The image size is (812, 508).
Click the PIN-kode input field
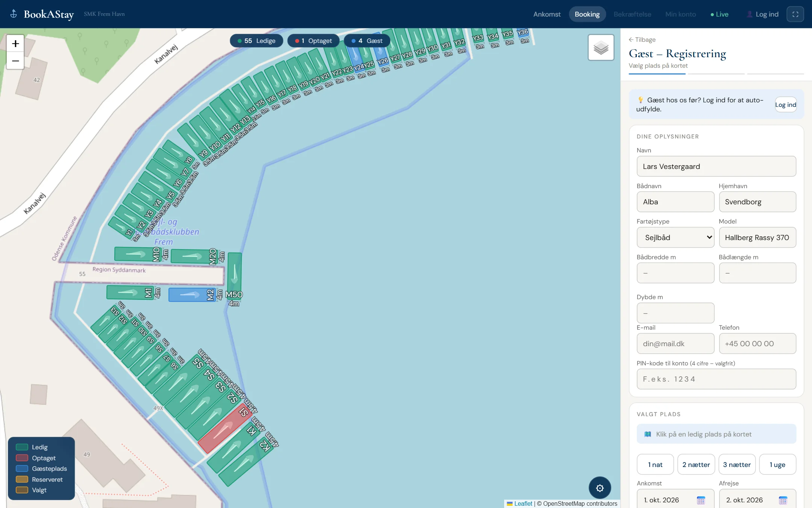[x=716, y=379]
